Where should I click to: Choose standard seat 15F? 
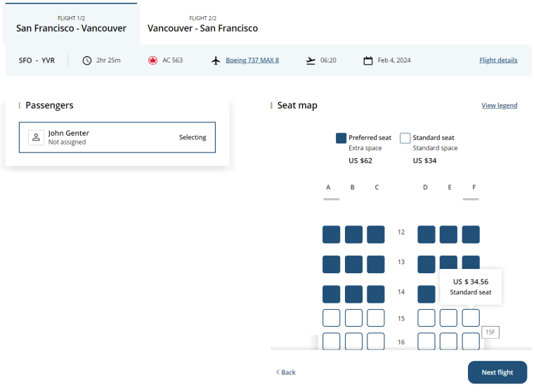pyautogui.click(x=471, y=318)
